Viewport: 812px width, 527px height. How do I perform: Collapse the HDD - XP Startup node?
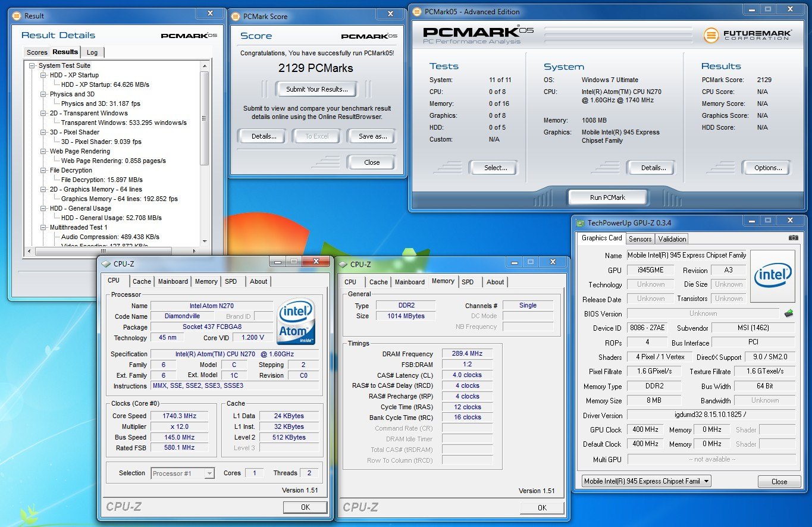coord(43,75)
